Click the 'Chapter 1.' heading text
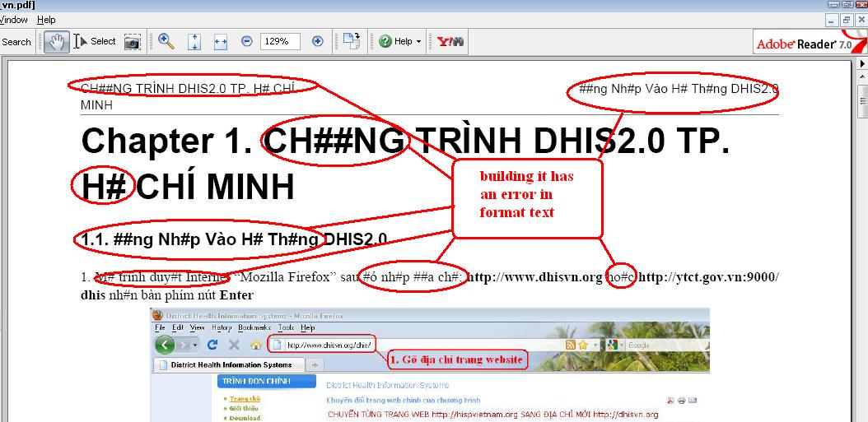868x422 pixels. tap(167, 141)
